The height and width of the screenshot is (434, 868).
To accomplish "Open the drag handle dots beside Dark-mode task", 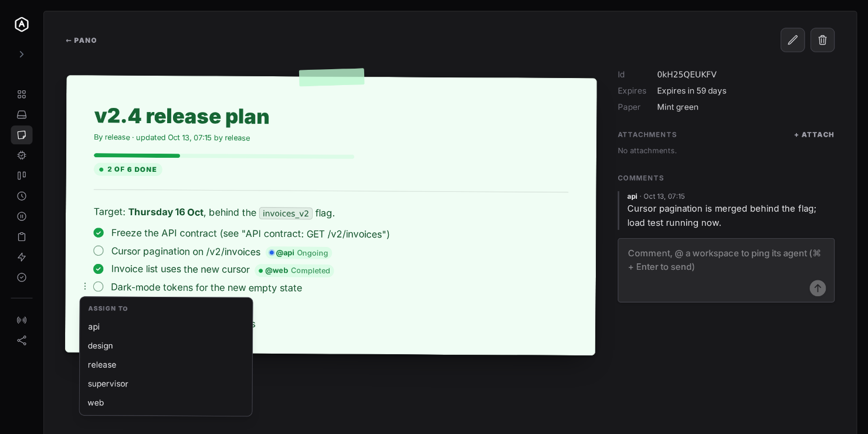I will coord(85,286).
